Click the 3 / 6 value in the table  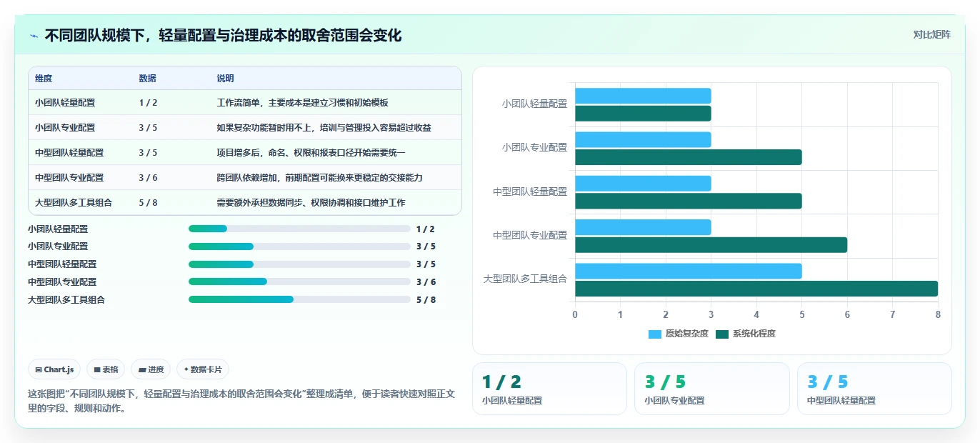148,178
